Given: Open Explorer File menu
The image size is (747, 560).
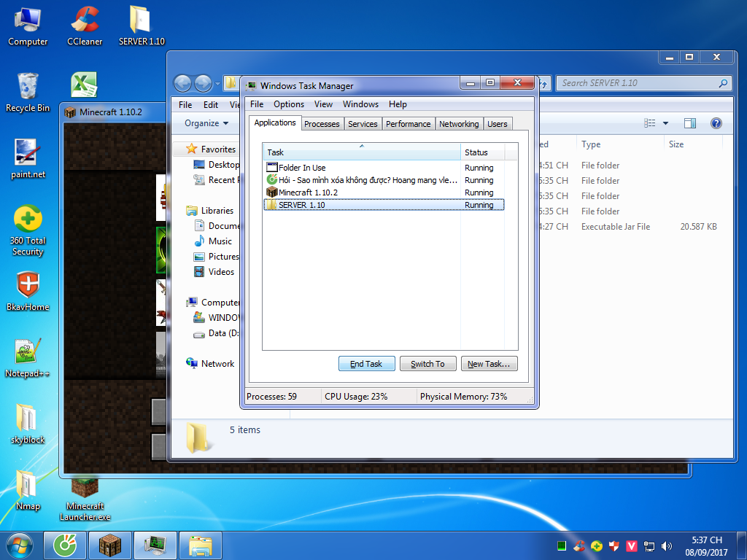Looking at the screenshot, I should [185, 105].
